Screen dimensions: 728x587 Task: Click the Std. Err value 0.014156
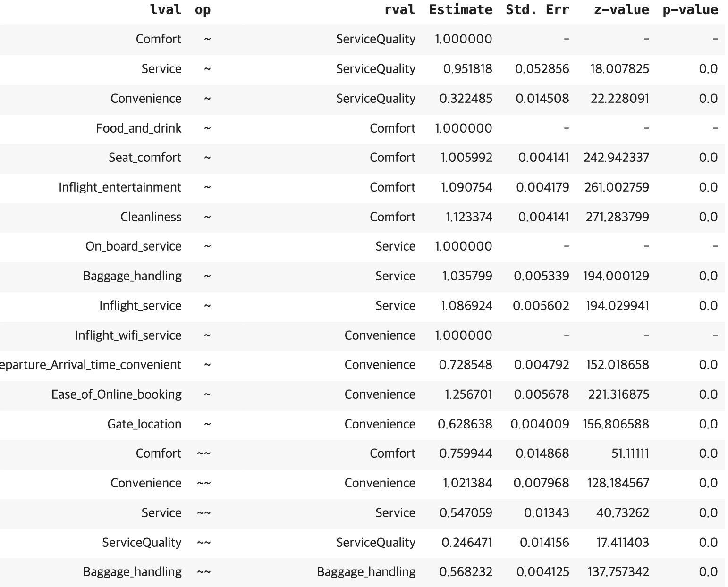pyautogui.click(x=544, y=542)
